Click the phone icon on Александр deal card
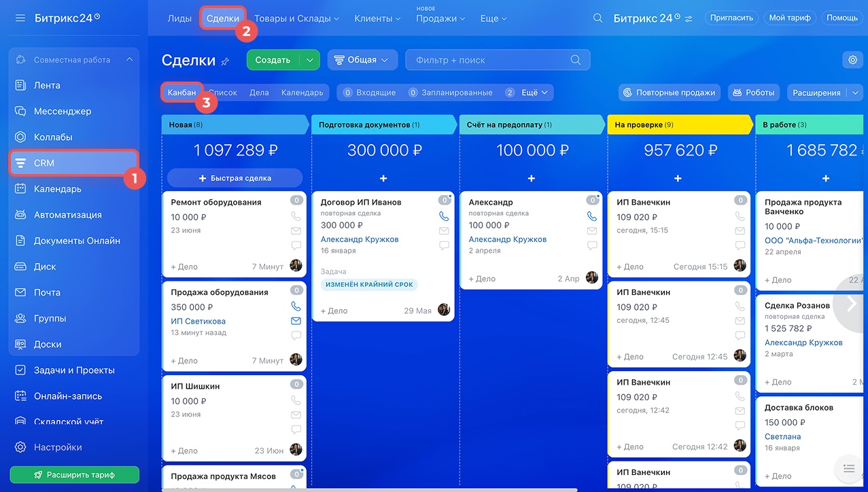Screen dimensions: 868x492 (x=592, y=217)
